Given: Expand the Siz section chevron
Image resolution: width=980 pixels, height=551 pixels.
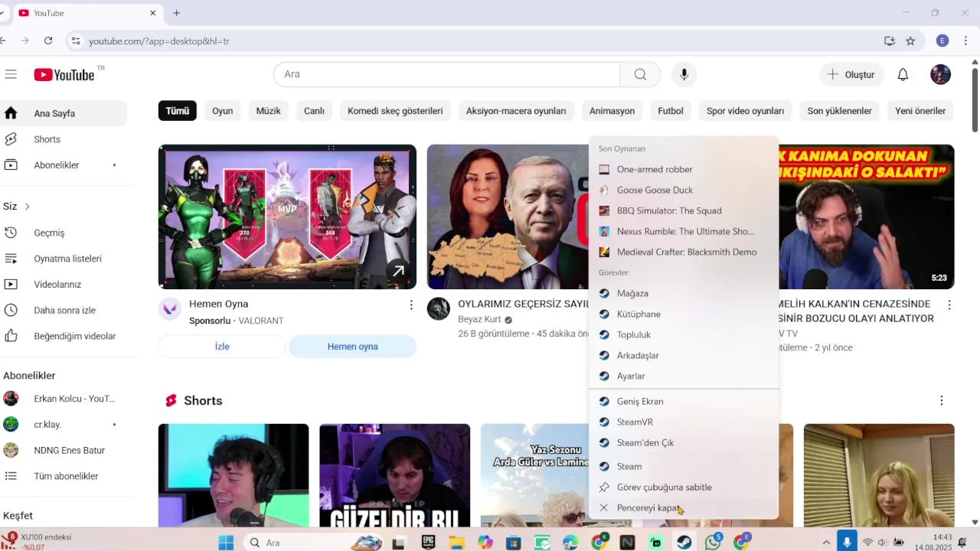Looking at the screenshot, I should (x=27, y=207).
